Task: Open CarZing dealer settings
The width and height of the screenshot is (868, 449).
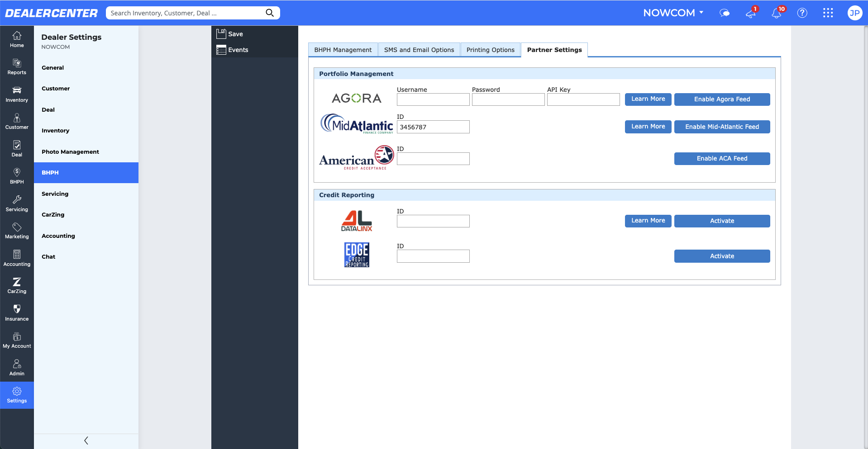Action: 86,215
